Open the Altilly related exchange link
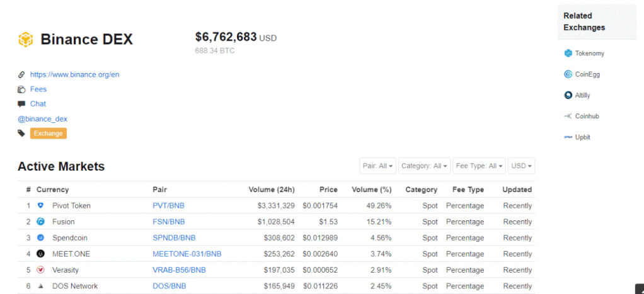This screenshot has height=294, width=644. point(582,95)
